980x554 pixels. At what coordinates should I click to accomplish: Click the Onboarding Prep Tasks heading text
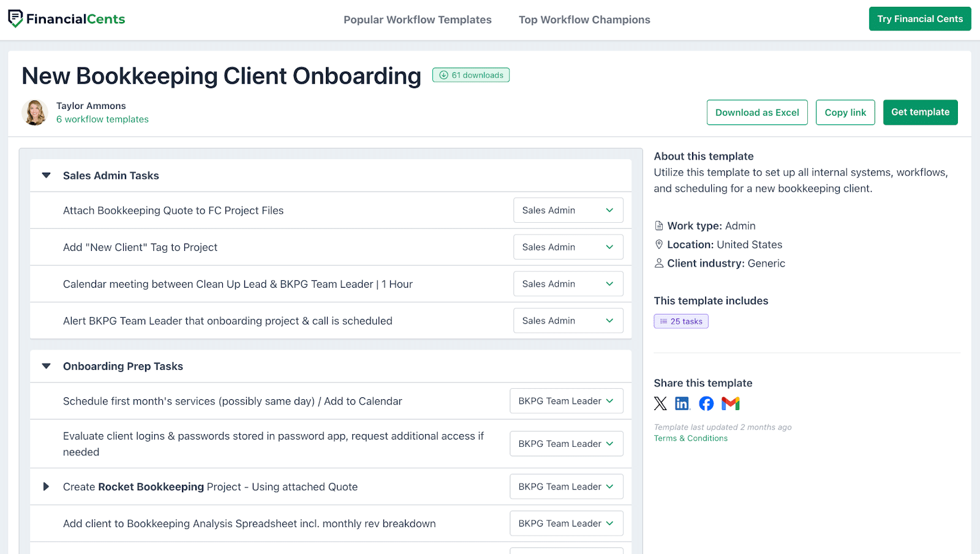coord(123,366)
